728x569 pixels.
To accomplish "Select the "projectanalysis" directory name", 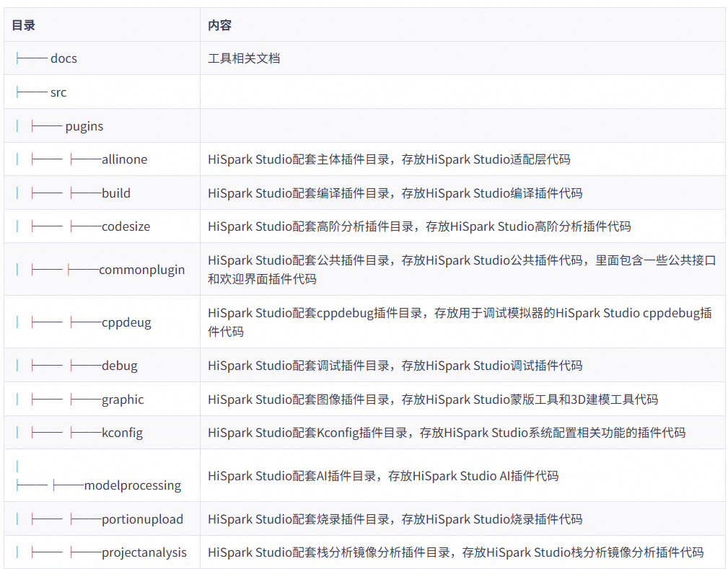I will (x=144, y=552).
